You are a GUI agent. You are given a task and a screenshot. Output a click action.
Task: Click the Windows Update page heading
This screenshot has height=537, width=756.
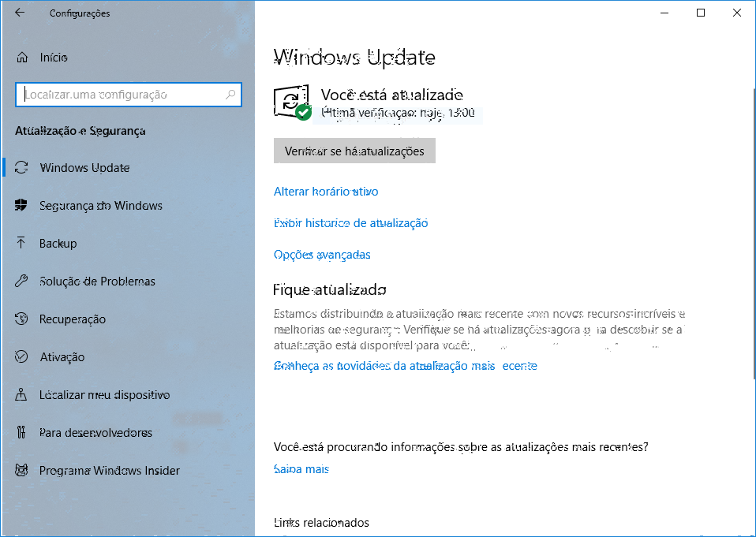(x=354, y=58)
